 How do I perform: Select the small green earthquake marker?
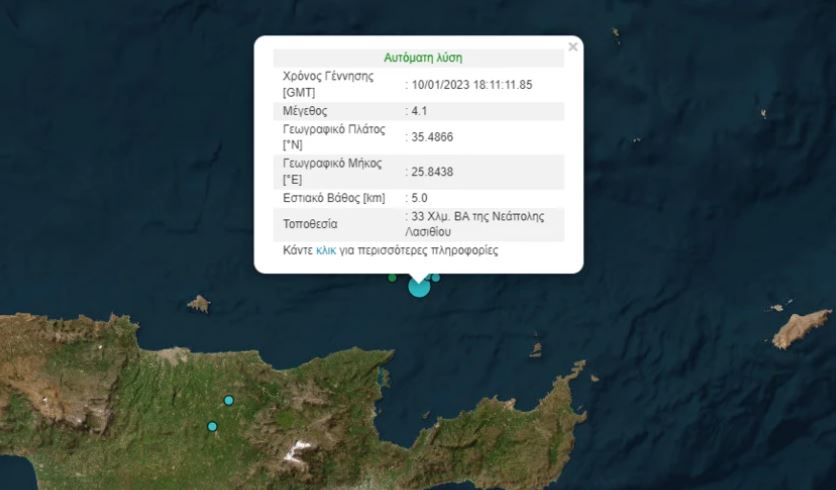click(392, 278)
